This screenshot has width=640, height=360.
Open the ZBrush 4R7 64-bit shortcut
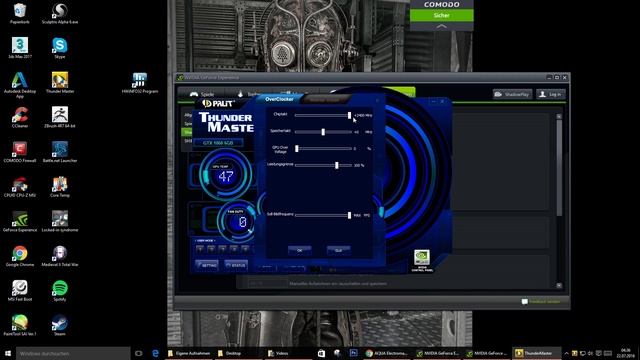pyautogui.click(x=60, y=117)
